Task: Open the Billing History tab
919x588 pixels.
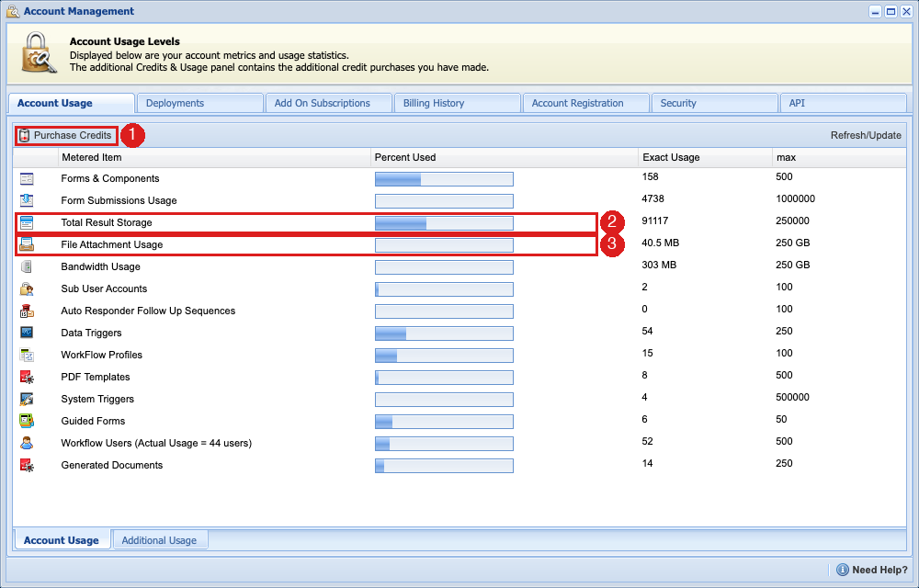Action: pyautogui.click(x=457, y=103)
